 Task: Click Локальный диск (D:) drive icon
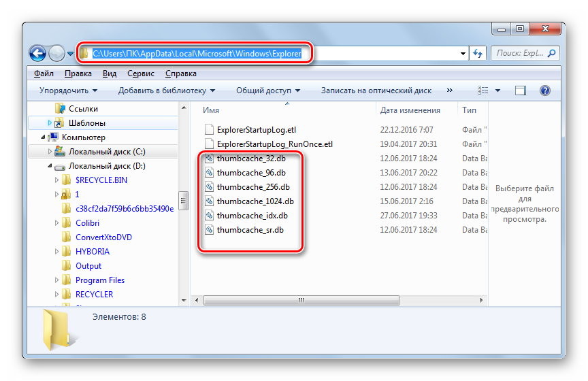click(60, 167)
